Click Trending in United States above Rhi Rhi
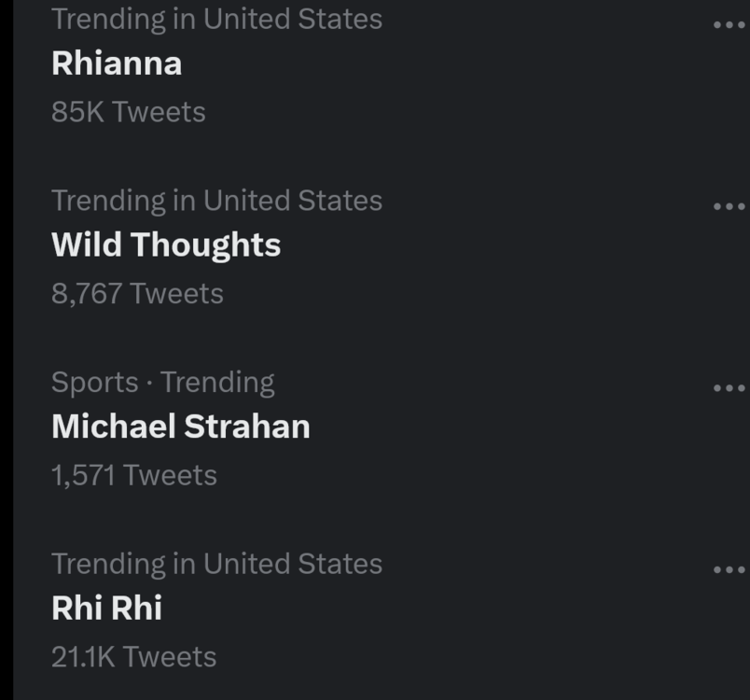The image size is (750, 700). coord(216,564)
